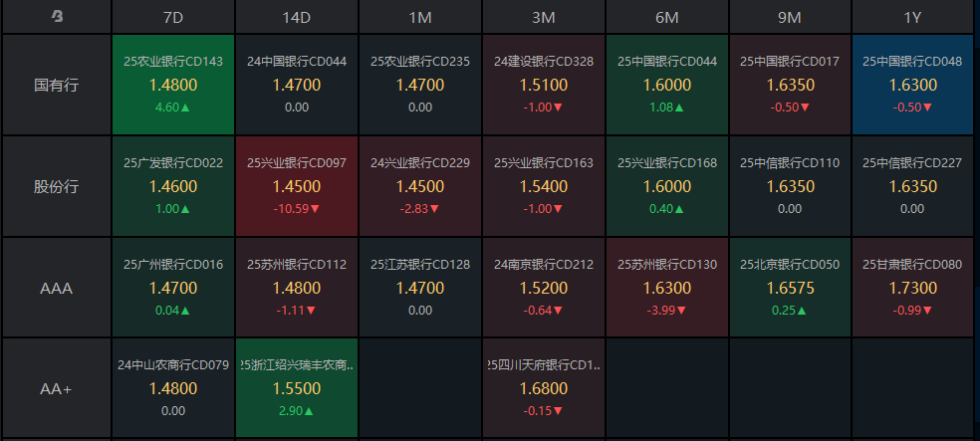Viewport: 980px width, 441px height.
Task: Select the 24中山农商行CD079 quote cell
Action: coord(173,389)
